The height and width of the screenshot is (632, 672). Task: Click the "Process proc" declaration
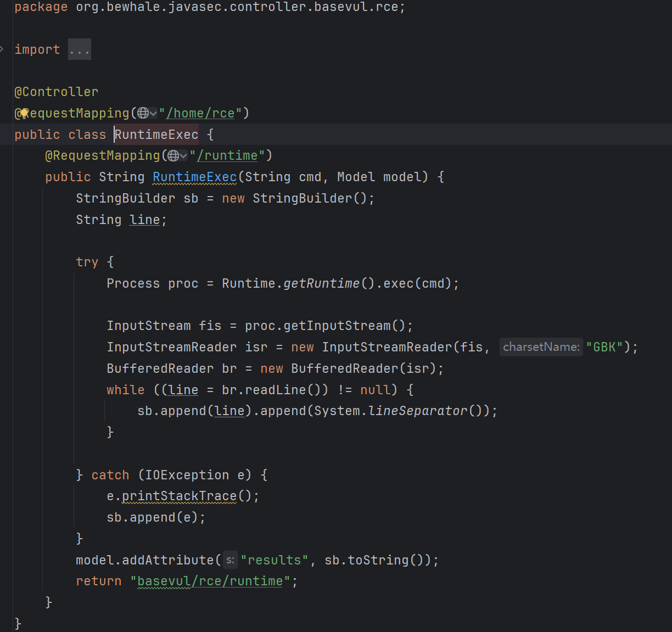(153, 283)
